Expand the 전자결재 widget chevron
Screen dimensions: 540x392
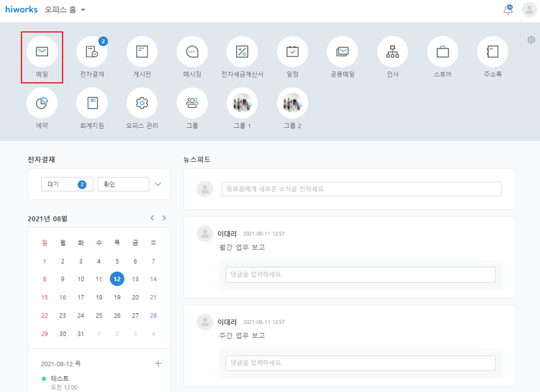tap(158, 185)
